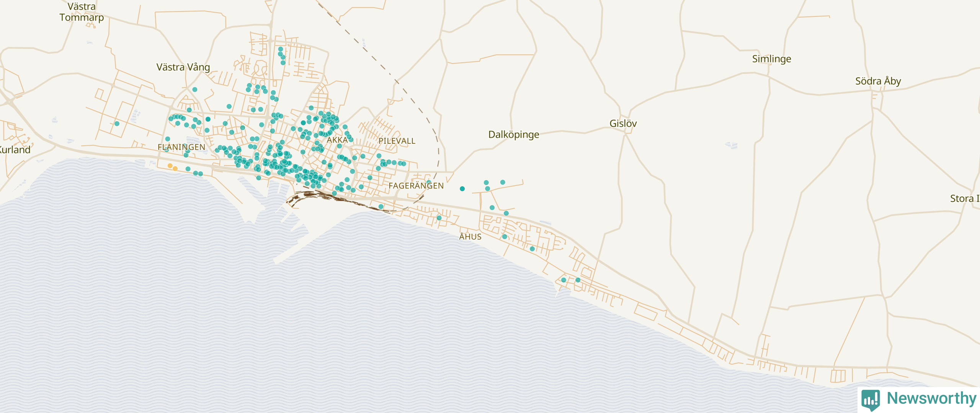
Task: Select the easternmost teal marker on the coast
Action: 578,280
